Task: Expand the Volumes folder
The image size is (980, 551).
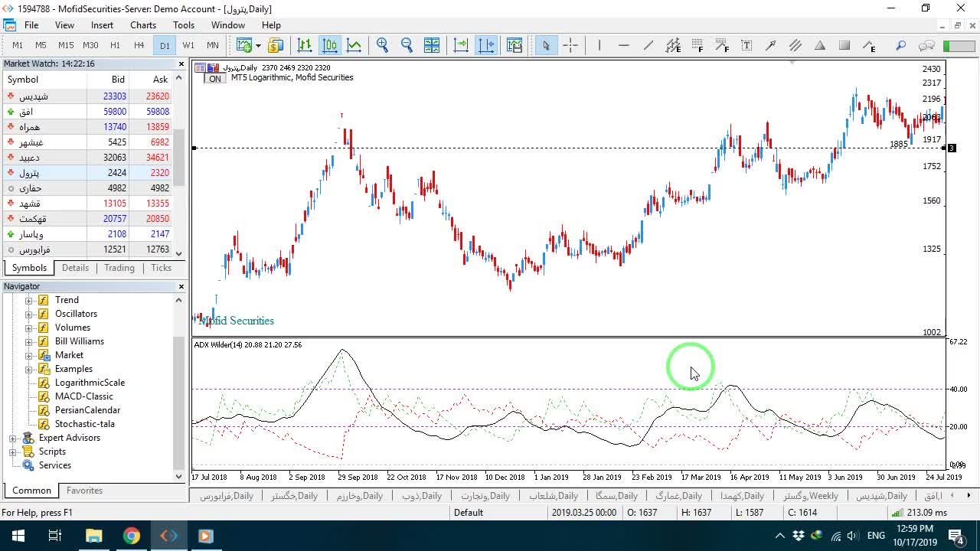Action: coord(29,328)
